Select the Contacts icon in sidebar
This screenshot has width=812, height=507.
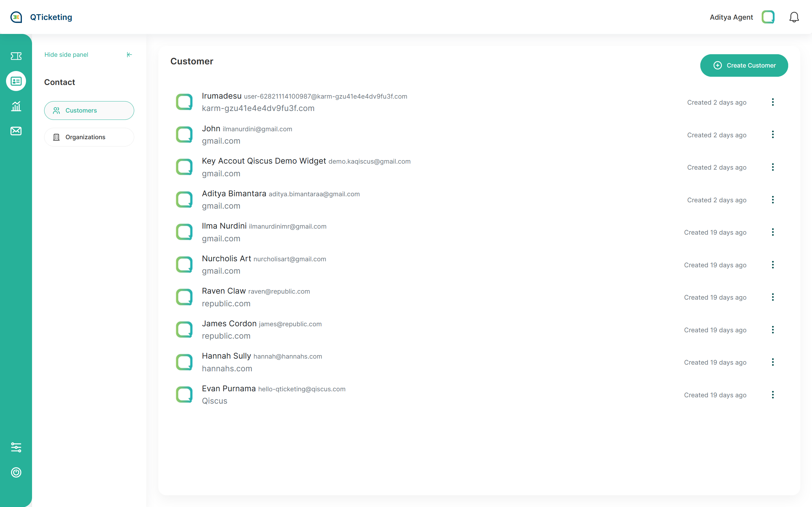16,81
